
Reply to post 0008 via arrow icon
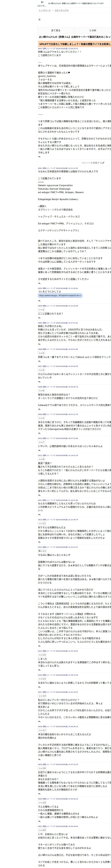(x=39, y=409)
